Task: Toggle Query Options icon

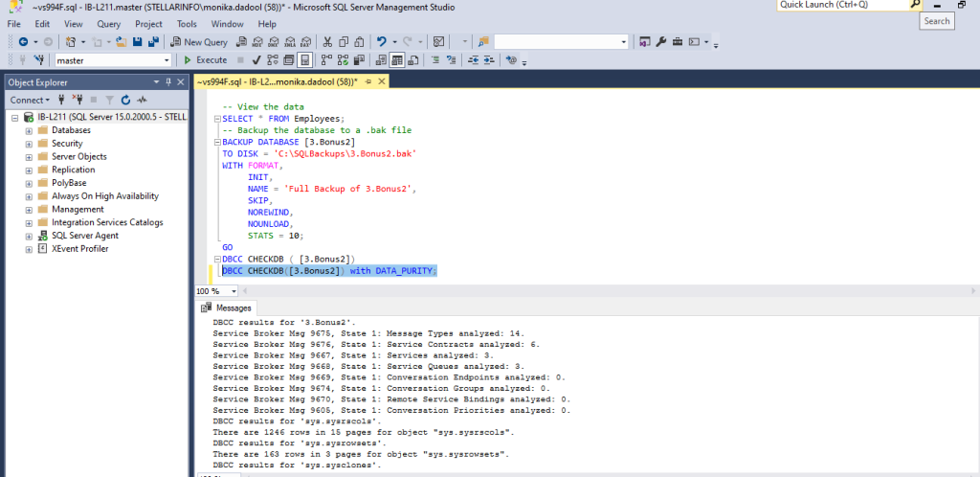Action: click(x=289, y=60)
